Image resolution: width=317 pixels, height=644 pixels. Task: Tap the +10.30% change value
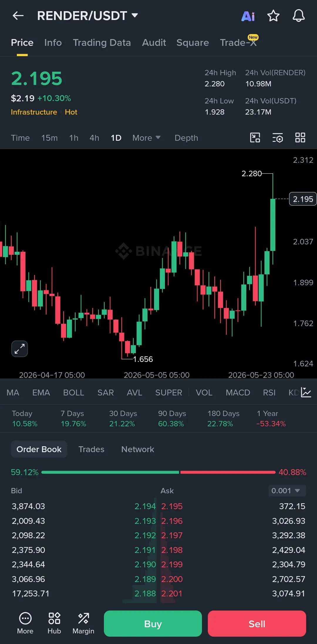pos(54,98)
